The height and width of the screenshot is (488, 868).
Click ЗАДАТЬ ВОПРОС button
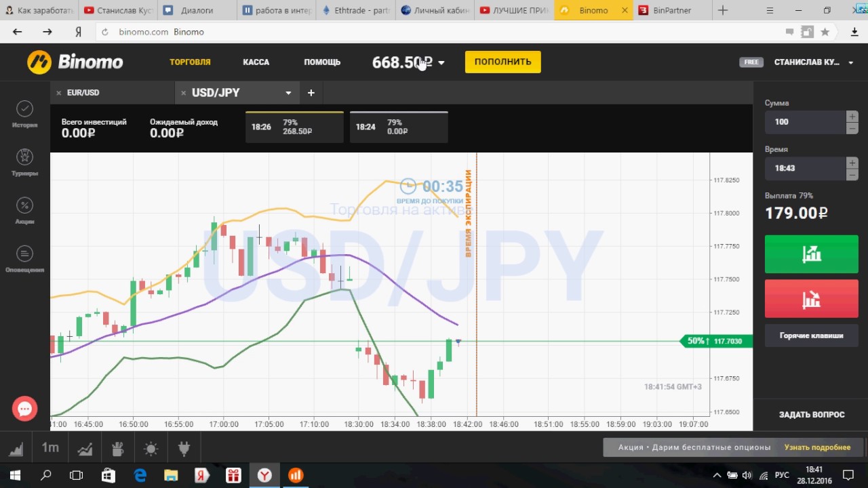pos(812,415)
